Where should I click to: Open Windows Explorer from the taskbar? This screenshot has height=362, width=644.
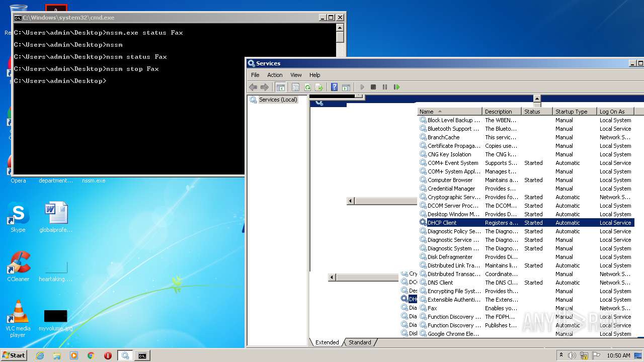click(57, 355)
